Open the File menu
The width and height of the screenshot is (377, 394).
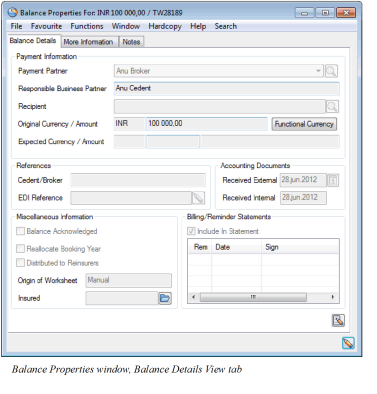16,26
